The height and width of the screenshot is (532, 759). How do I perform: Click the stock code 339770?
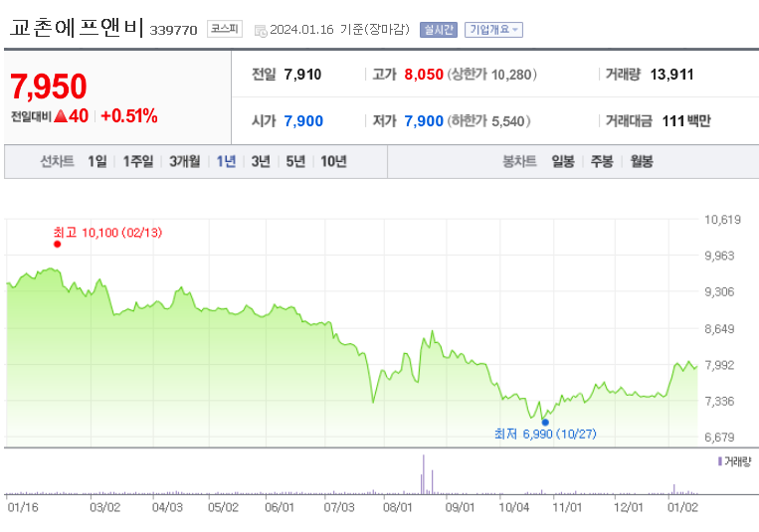[x=173, y=31]
